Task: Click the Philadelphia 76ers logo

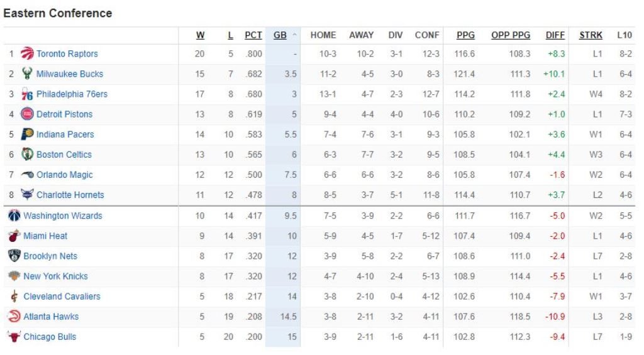Action: [27, 94]
